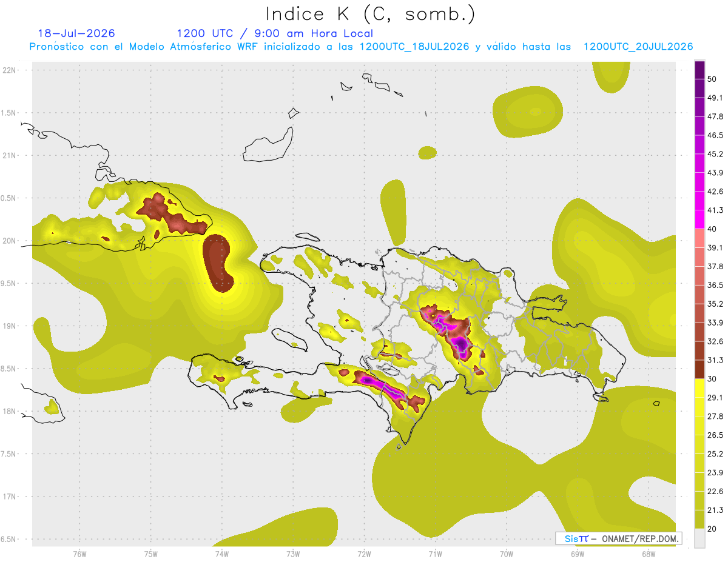This screenshot has width=728, height=562.
Task: Click the '68W' longitude label
Action: (x=649, y=554)
